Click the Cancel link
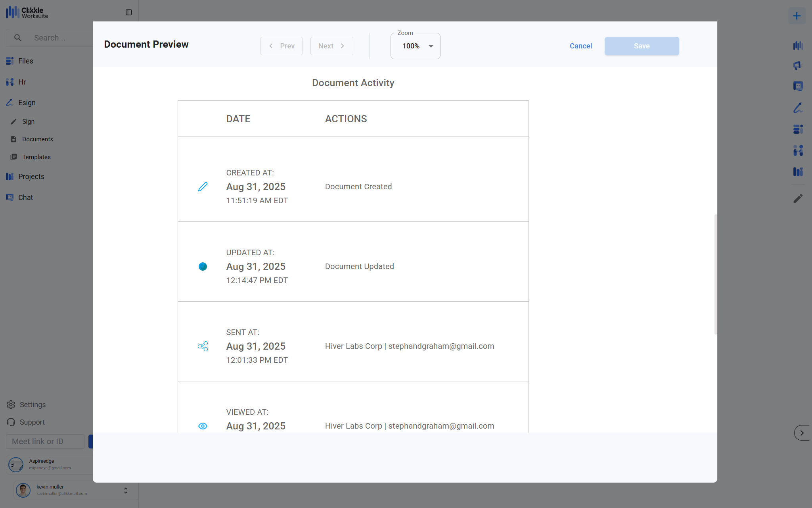Image resolution: width=812 pixels, height=508 pixels. (x=580, y=46)
